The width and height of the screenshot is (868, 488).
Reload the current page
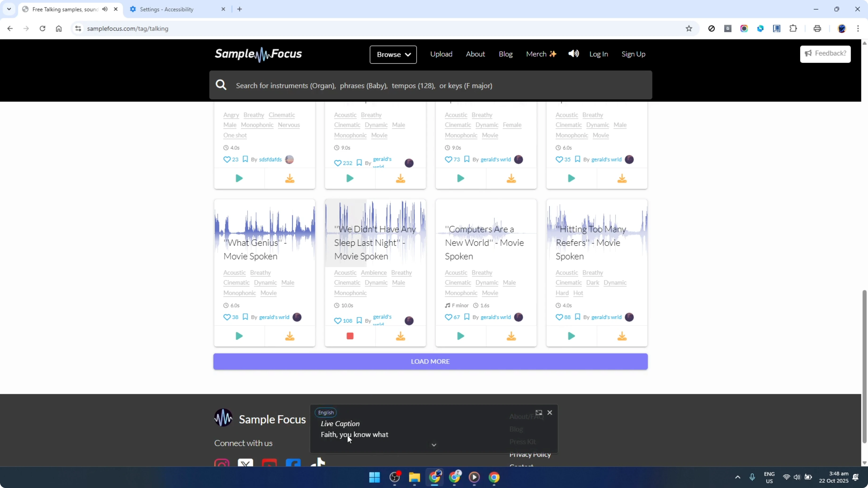pos(42,29)
